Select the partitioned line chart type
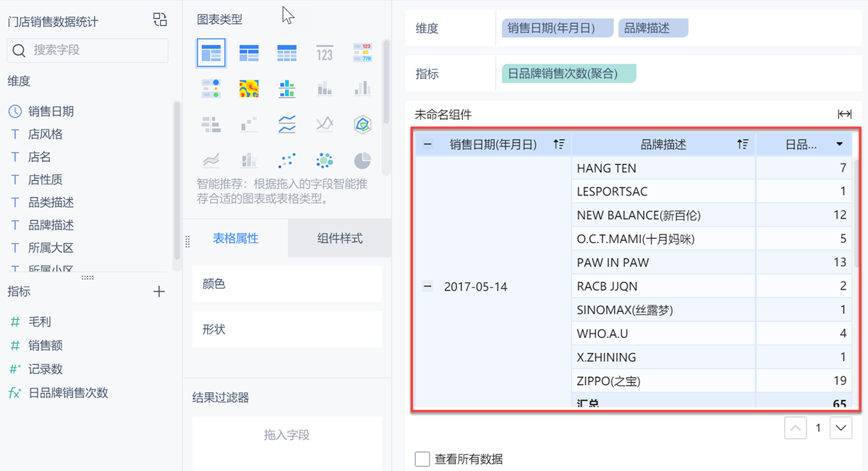The width and height of the screenshot is (868, 471). (x=287, y=124)
